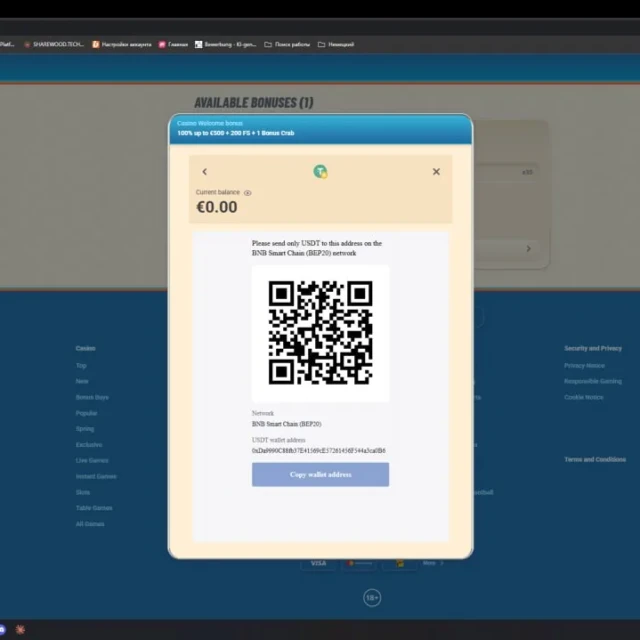Open the Popular footer link
This screenshot has height=640, width=640.
click(86, 413)
